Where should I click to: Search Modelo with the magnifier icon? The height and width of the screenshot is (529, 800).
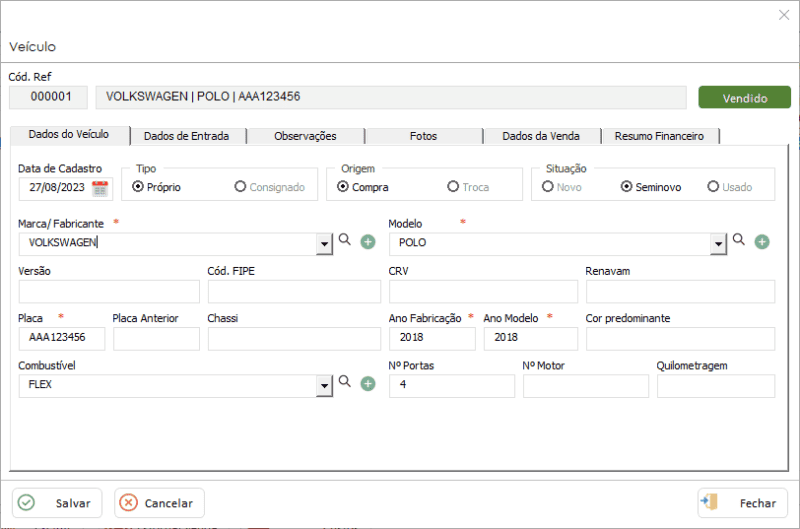739,240
